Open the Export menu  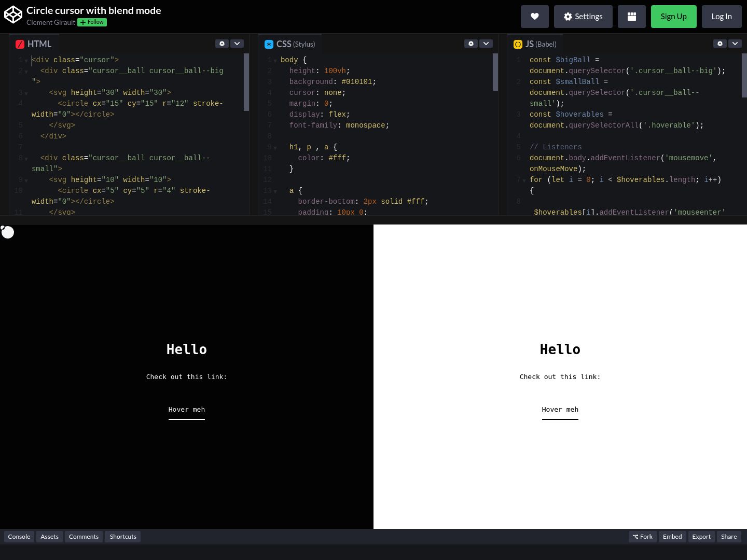coord(701,537)
